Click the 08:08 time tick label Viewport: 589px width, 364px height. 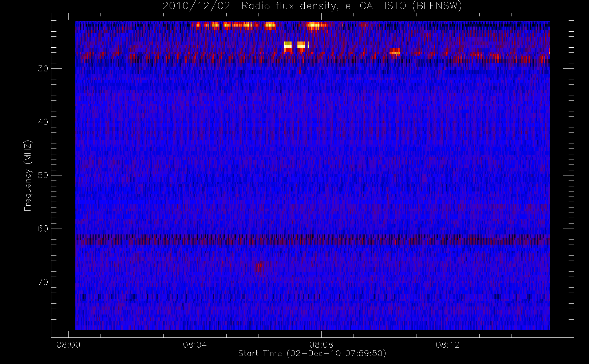click(x=321, y=345)
